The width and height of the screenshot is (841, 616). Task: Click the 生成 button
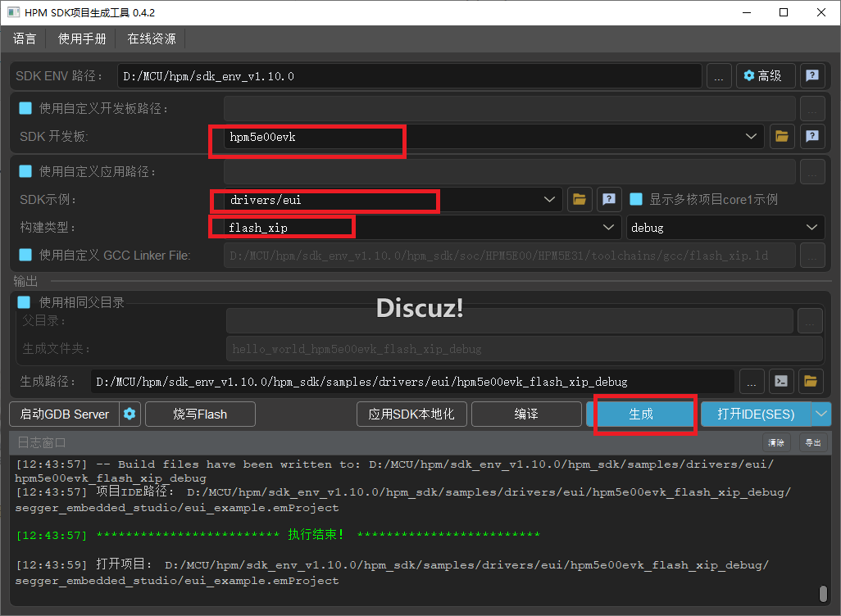(641, 414)
